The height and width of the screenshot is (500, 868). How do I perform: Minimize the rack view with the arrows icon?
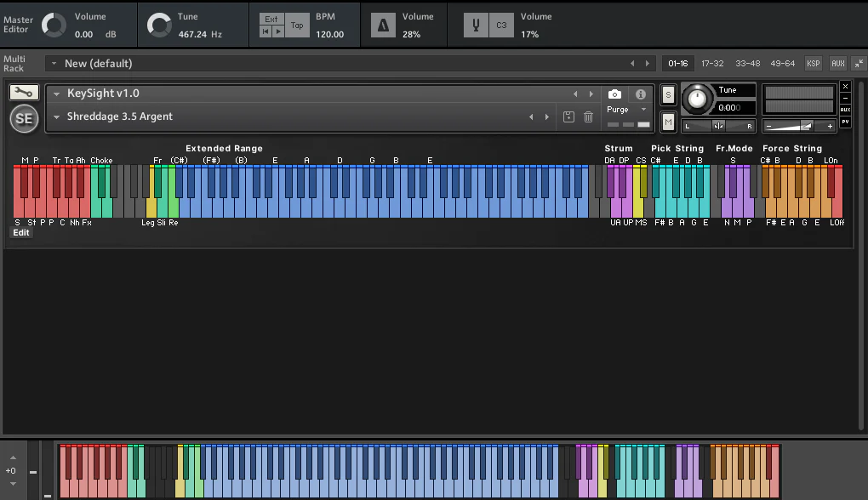859,64
